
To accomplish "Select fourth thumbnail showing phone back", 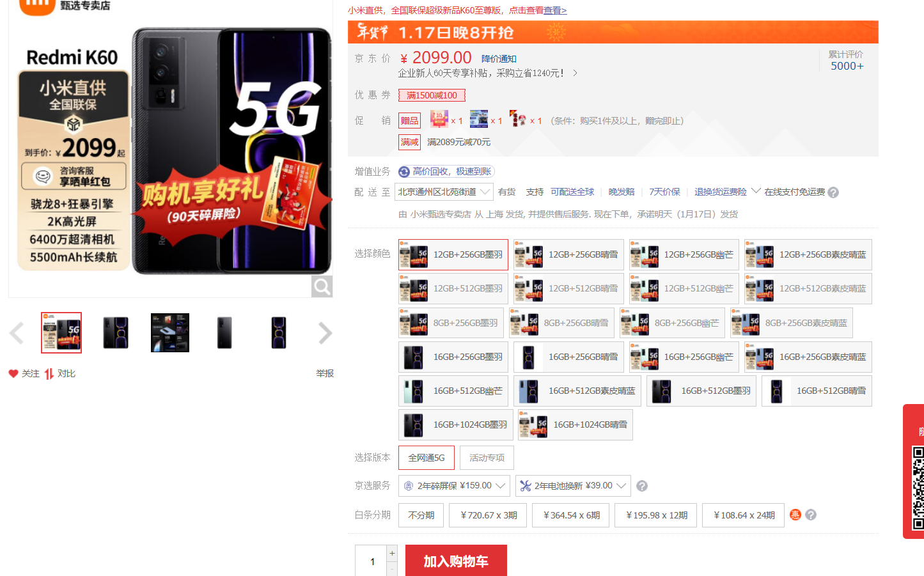I will pos(224,332).
